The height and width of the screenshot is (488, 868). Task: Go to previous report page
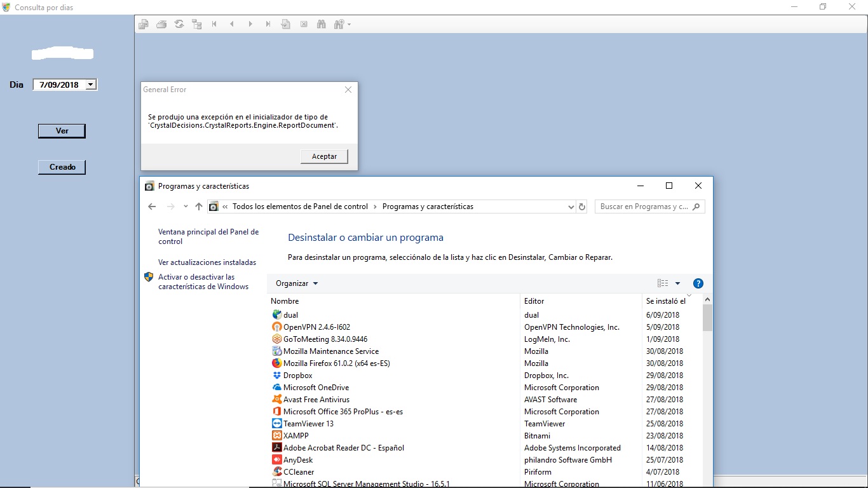[233, 24]
